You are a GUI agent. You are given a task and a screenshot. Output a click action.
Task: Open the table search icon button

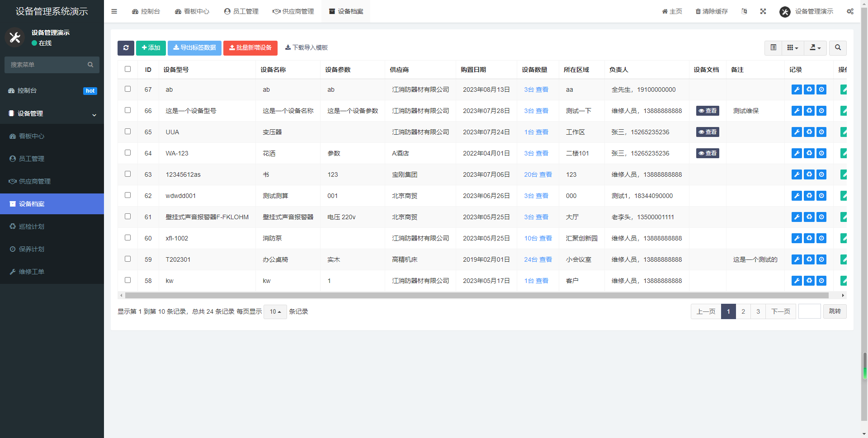838,48
